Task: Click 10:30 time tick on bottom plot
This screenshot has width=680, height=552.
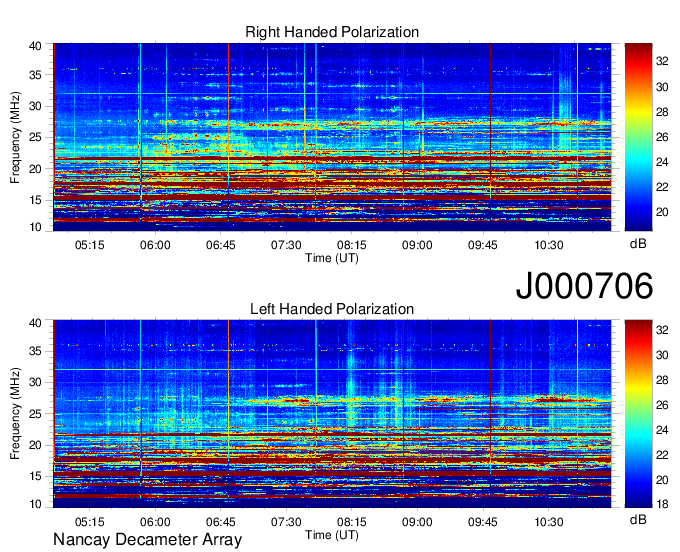Action: pyautogui.click(x=549, y=522)
